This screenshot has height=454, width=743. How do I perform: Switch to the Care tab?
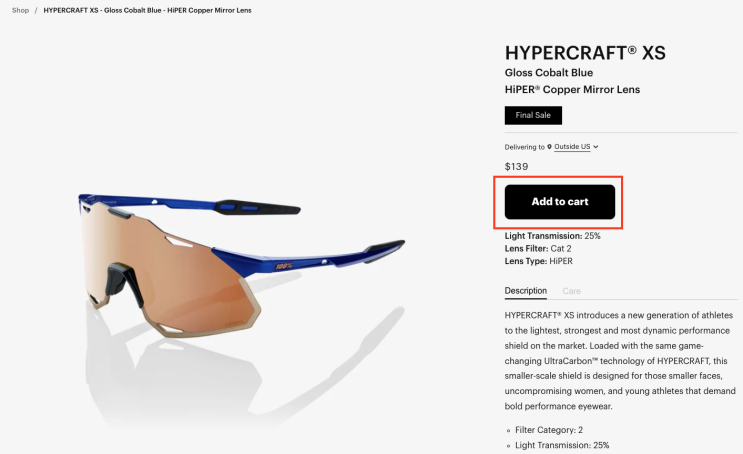coord(571,291)
